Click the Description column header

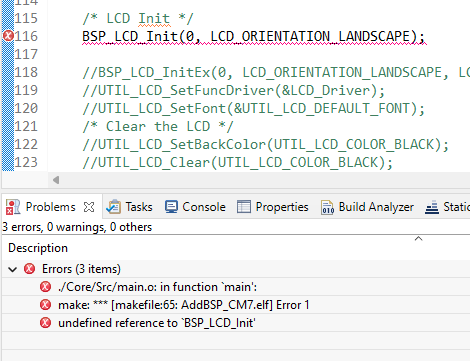(x=38, y=248)
